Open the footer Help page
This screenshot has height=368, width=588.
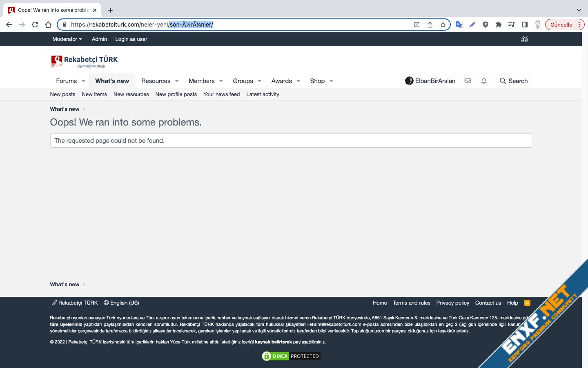(512, 303)
